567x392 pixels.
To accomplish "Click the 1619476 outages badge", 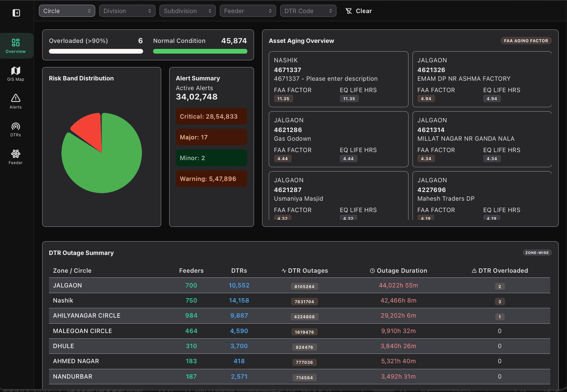I will coord(305,332).
